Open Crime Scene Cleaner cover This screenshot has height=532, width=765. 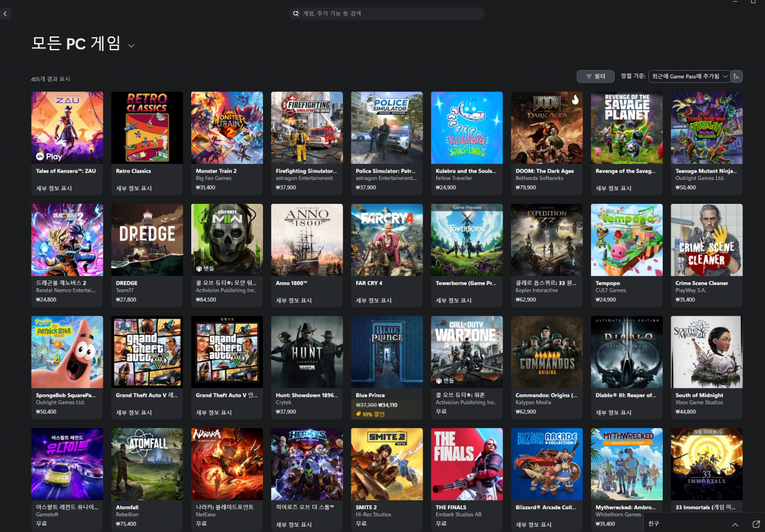[x=707, y=240]
